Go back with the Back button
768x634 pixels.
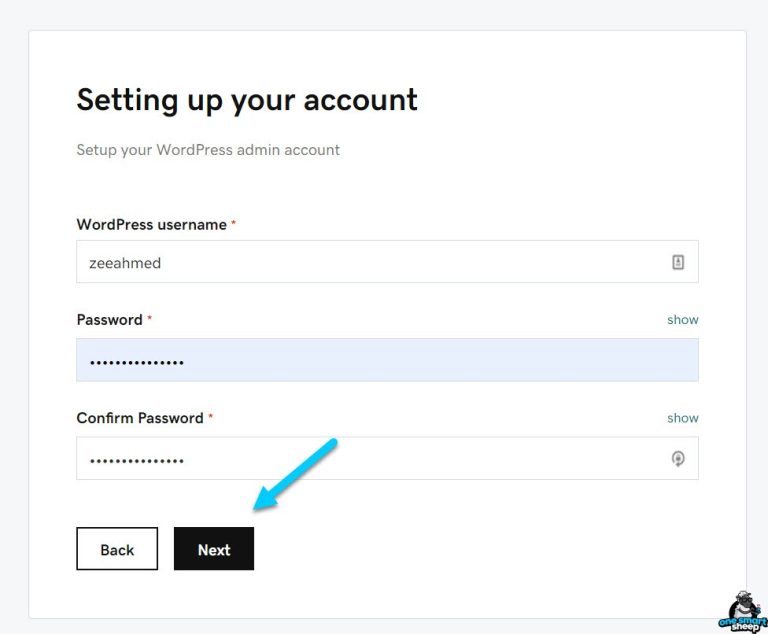click(117, 549)
